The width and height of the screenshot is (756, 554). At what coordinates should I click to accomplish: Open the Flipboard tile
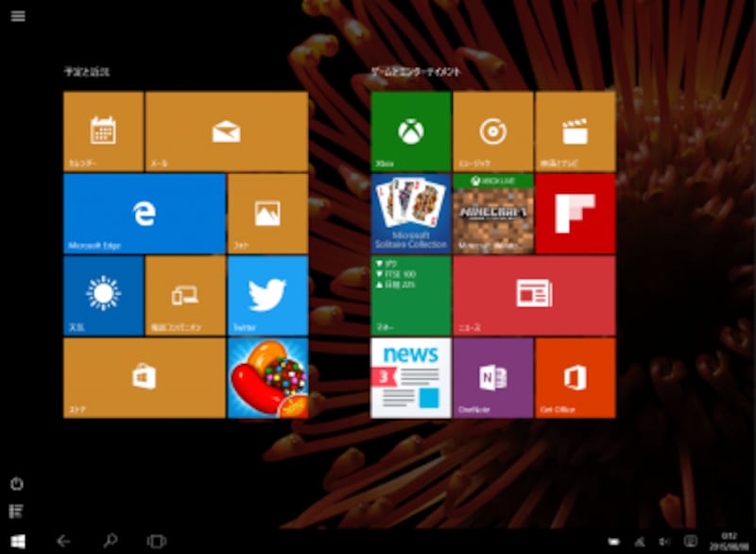[576, 214]
